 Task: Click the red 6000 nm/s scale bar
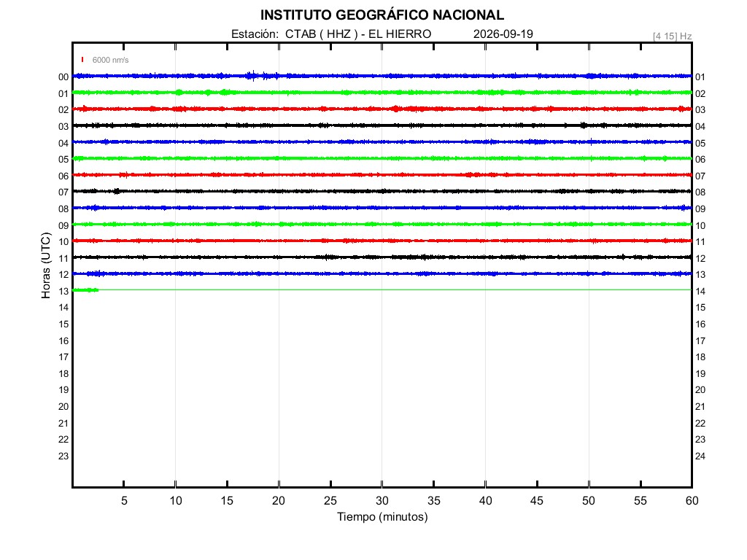coord(82,60)
